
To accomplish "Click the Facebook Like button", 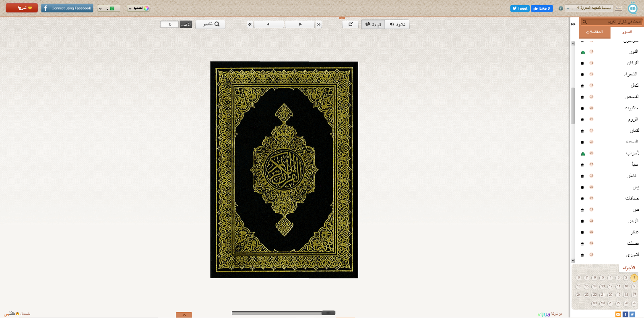I will coord(542,8).
